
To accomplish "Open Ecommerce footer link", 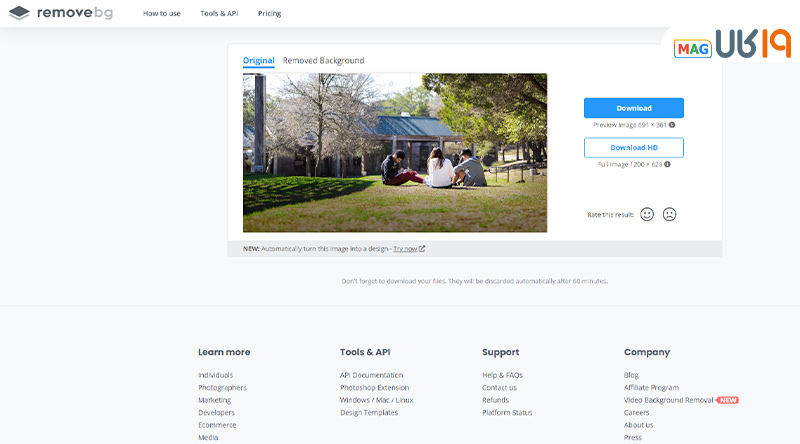I will (x=217, y=425).
